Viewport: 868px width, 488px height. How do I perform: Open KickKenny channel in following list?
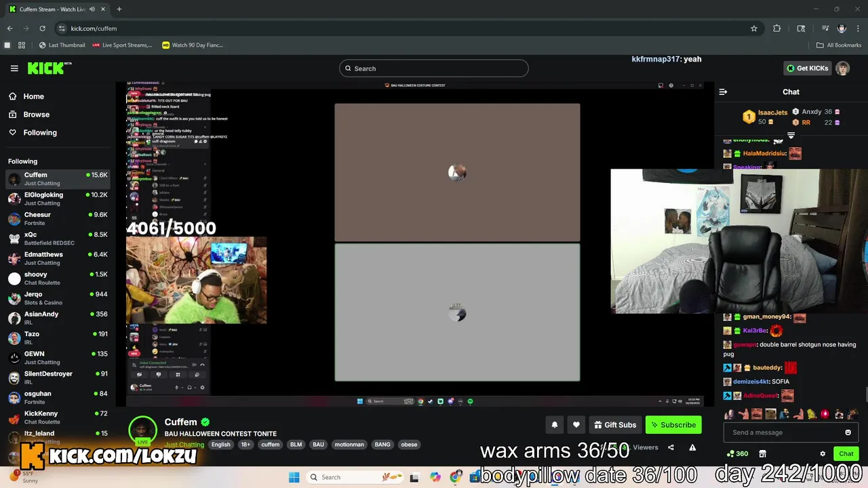click(58, 417)
